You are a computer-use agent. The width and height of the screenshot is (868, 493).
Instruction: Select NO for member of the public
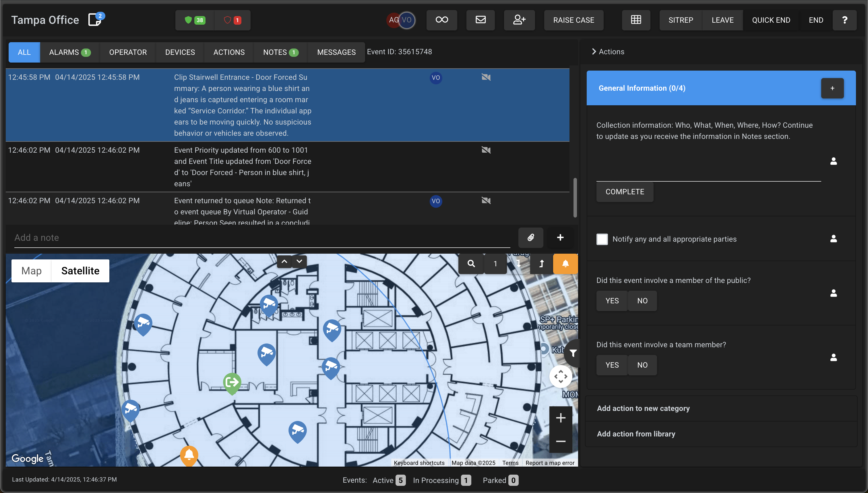point(642,301)
